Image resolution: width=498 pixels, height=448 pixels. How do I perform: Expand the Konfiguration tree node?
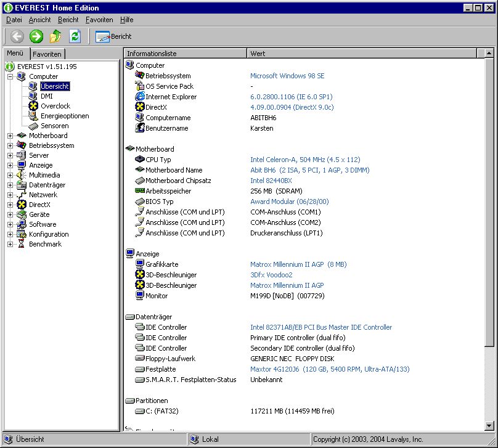click(10, 234)
